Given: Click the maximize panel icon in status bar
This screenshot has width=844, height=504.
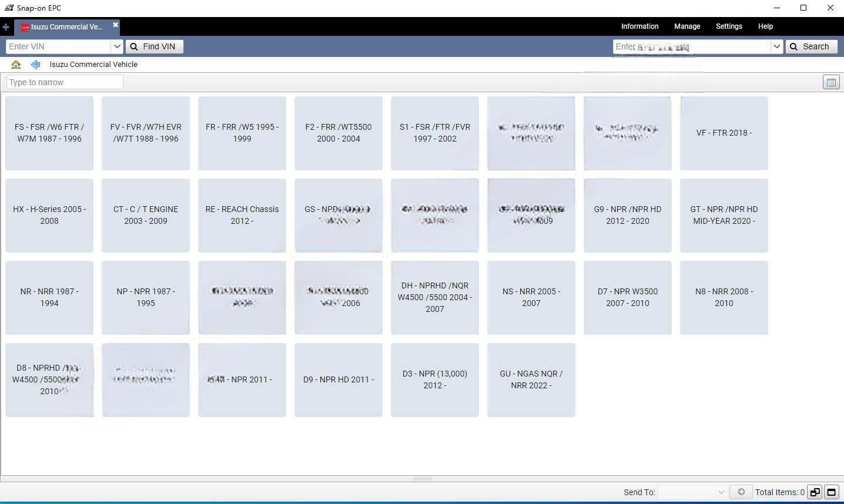Looking at the screenshot, I should click(831, 492).
